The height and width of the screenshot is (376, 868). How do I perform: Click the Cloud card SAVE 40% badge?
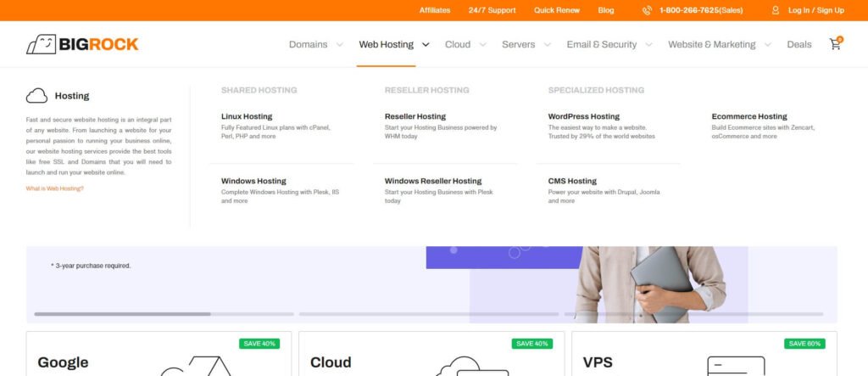(532, 344)
